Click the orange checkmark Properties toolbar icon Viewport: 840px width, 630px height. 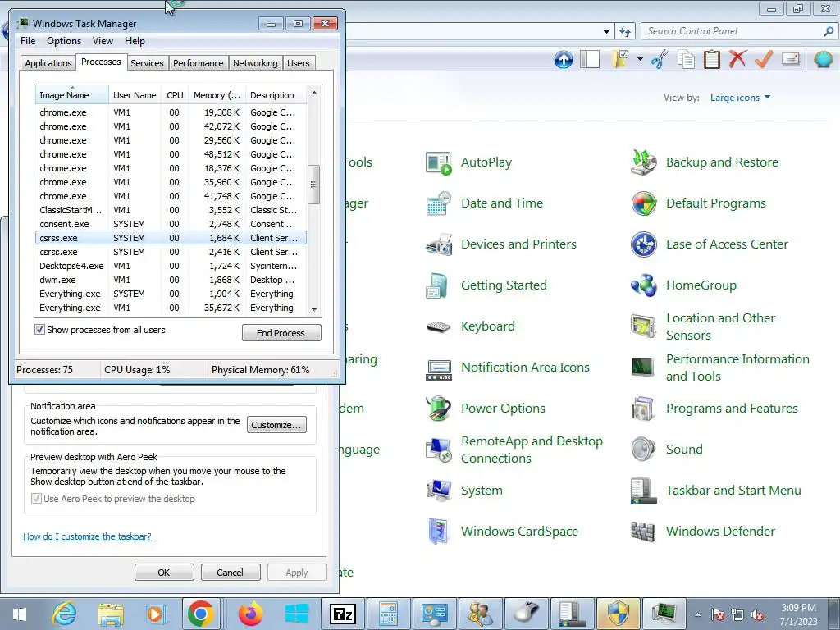764,59
